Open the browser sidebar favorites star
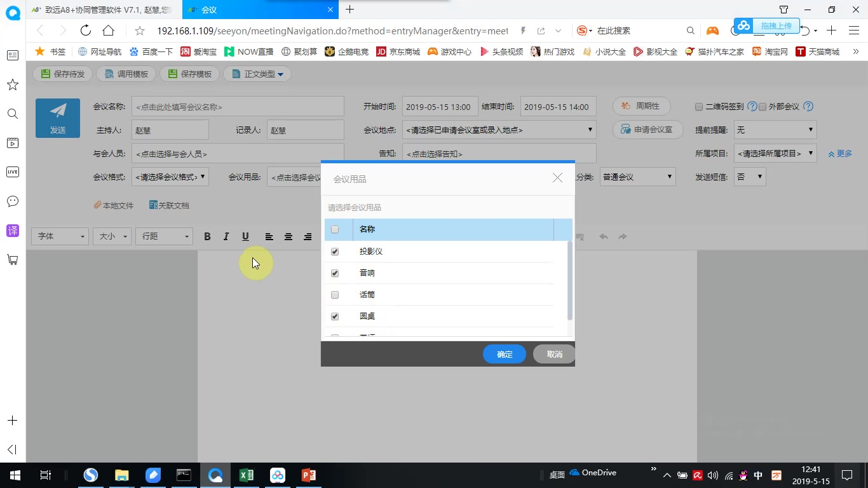The image size is (868, 488). pos(12,85)
